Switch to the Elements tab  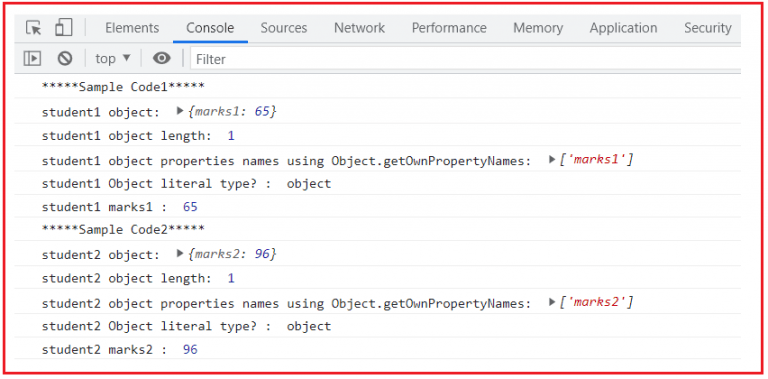click(132, 28)
